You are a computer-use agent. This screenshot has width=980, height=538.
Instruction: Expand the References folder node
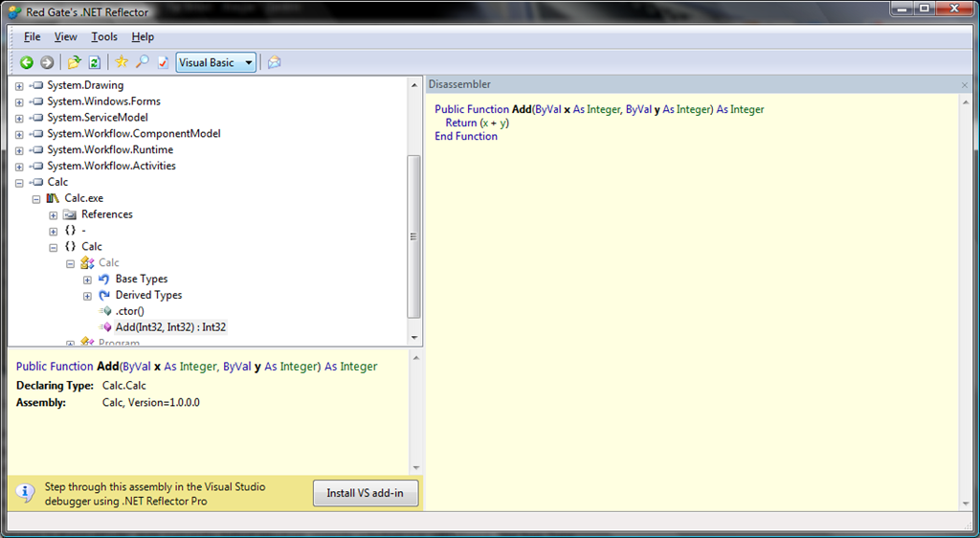click(x=54, y=215)
